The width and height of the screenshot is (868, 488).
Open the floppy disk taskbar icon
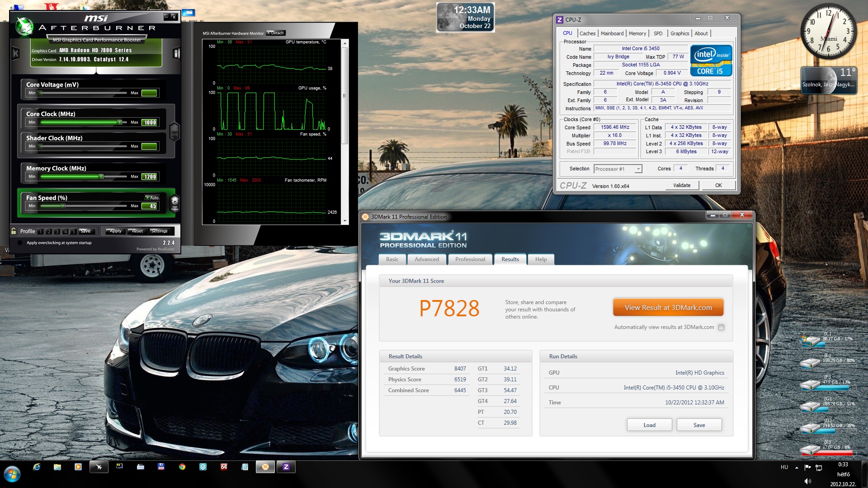pyautogui.click(x=161, y=467)
